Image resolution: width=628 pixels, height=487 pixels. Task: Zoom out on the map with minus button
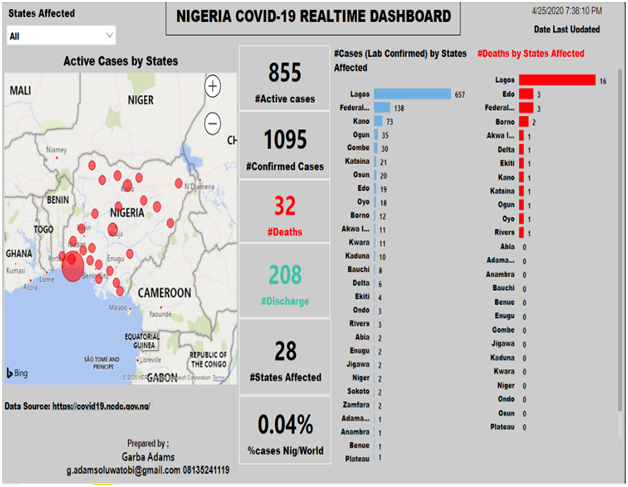212,123
